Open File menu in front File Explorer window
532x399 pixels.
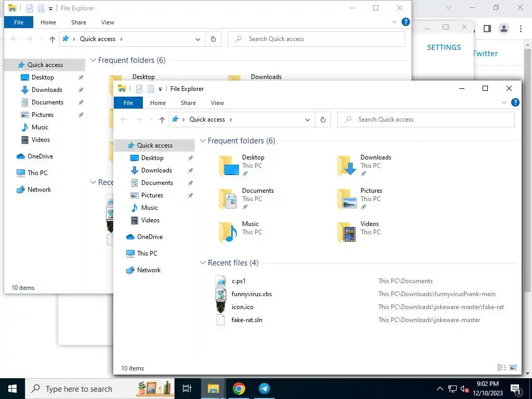[x=128, y=103]
